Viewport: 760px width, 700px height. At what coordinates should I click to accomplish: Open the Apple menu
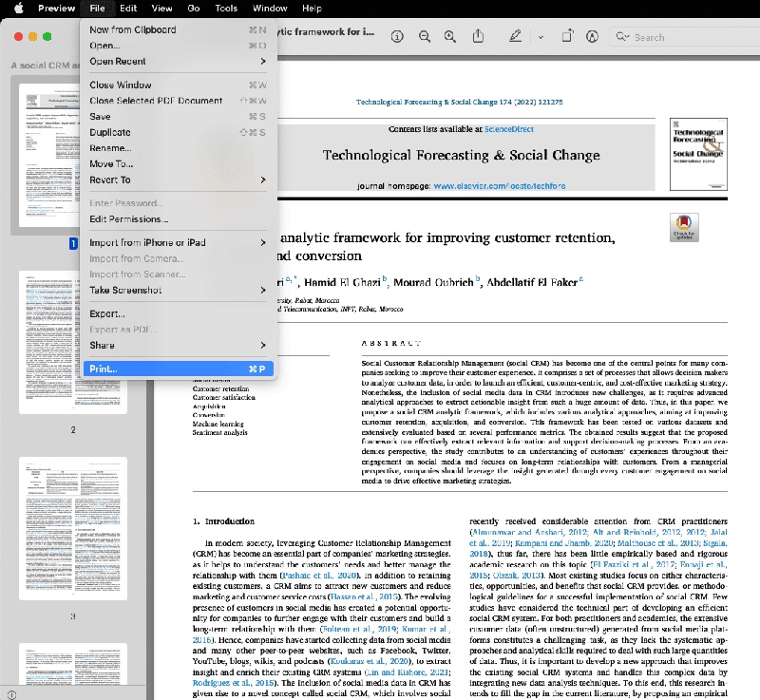click(18, 9)
